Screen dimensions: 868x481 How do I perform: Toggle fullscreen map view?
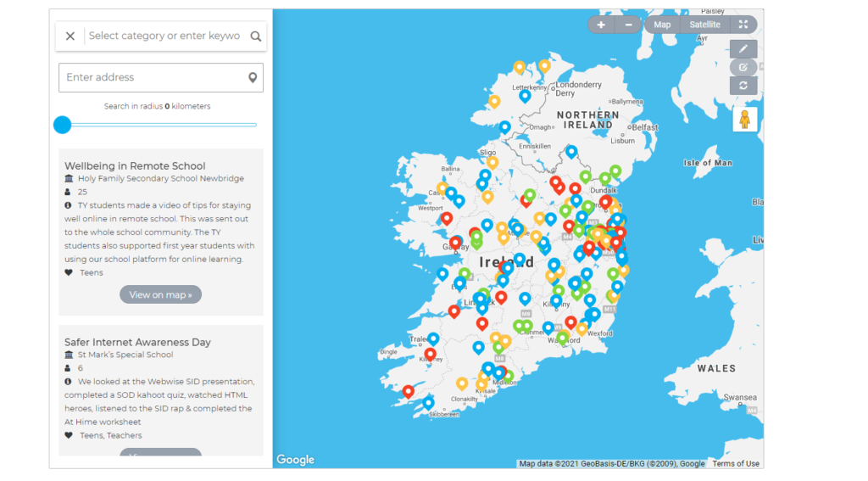[743, 25]
